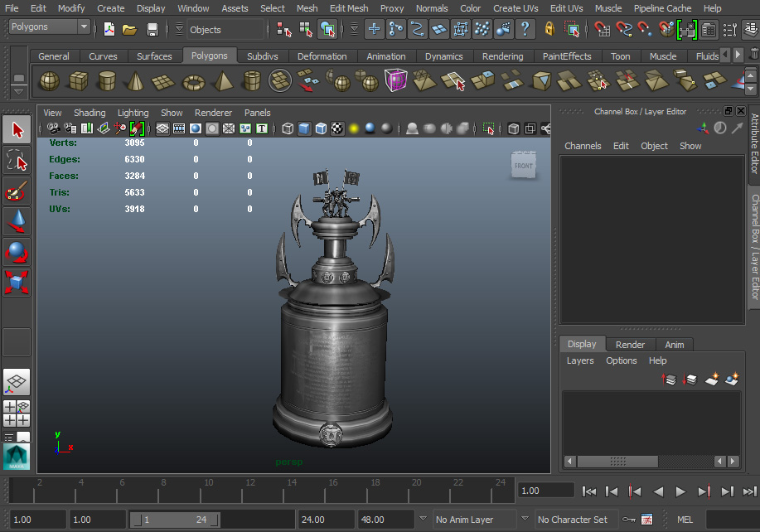Screen dimensions: 760x532
Task: Create new layer in Layer Editor
Action: click(711, 379)
